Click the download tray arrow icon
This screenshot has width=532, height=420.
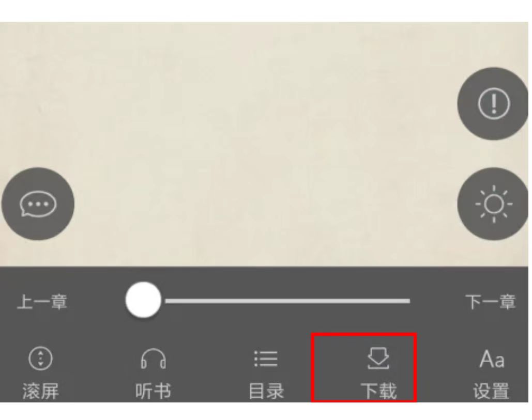coord(378,358)
